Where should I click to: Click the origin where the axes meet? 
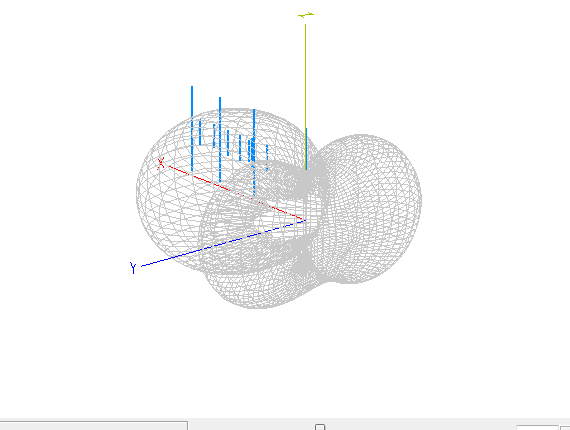tap(305, 220)
